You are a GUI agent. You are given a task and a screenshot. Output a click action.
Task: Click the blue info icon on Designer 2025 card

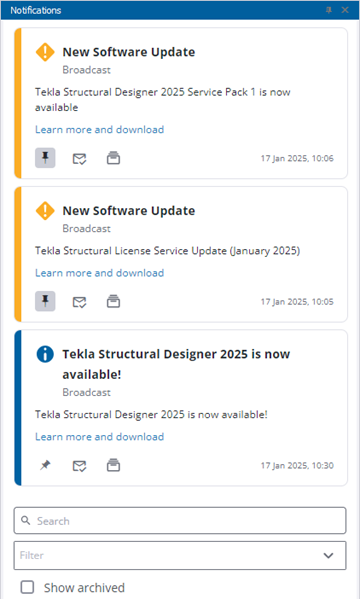[45, 354]
